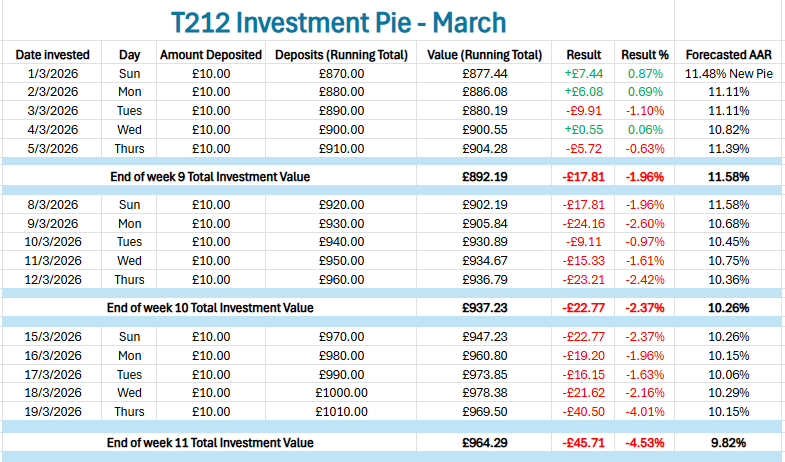Click the week 9 total £892.19 cell
The image size is (785, 462).
484,177
